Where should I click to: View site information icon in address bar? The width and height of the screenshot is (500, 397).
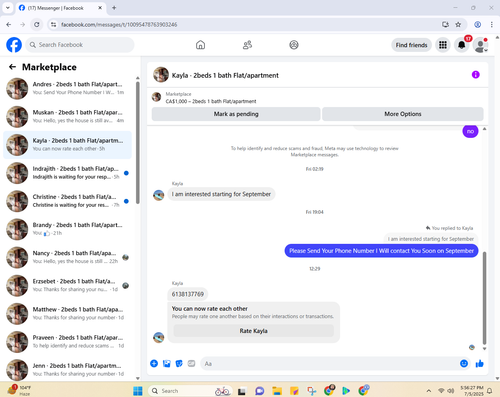tap(53, 24)
